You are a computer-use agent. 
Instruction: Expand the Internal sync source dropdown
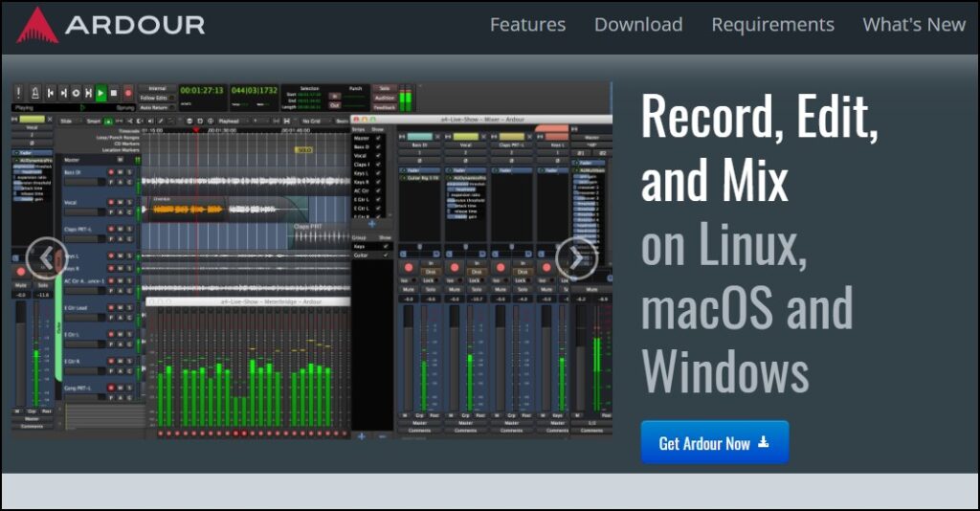156,88
